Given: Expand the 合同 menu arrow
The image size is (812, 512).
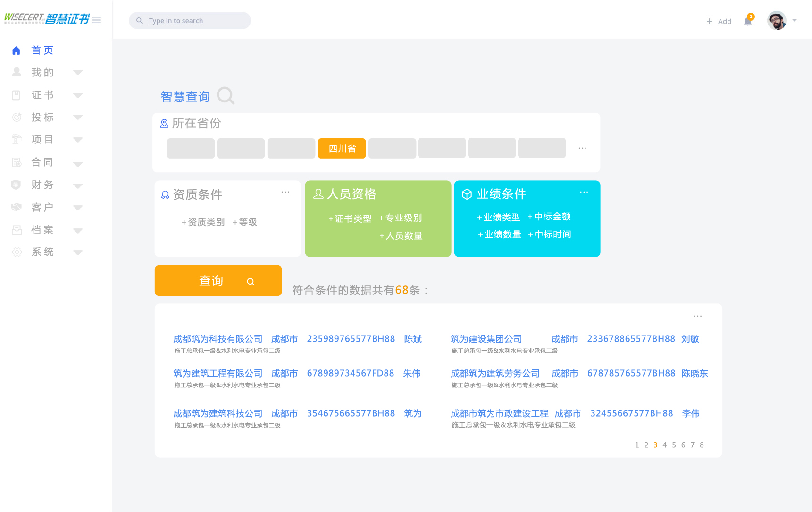Looking at the screenshot, I should 78,164.
